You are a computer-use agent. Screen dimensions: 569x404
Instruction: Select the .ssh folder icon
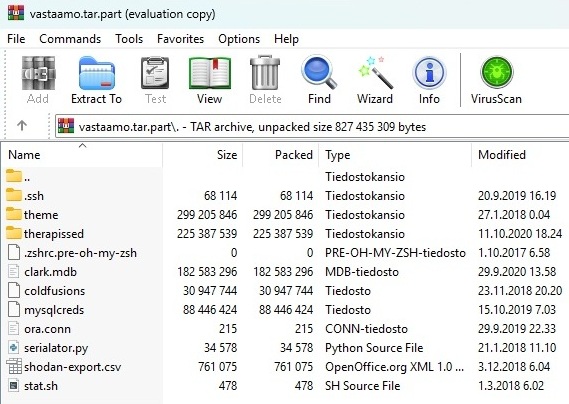coord(14,195)
